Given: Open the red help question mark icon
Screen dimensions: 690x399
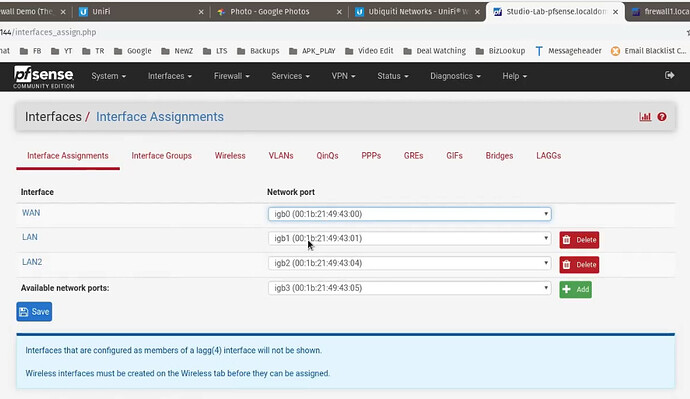Looking at the screenshot, I should click(662, 117).
